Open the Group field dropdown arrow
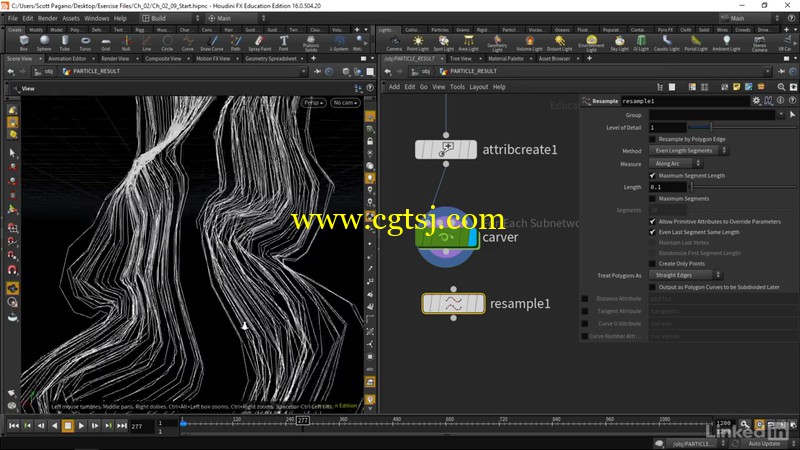 (x=781, y=115)
